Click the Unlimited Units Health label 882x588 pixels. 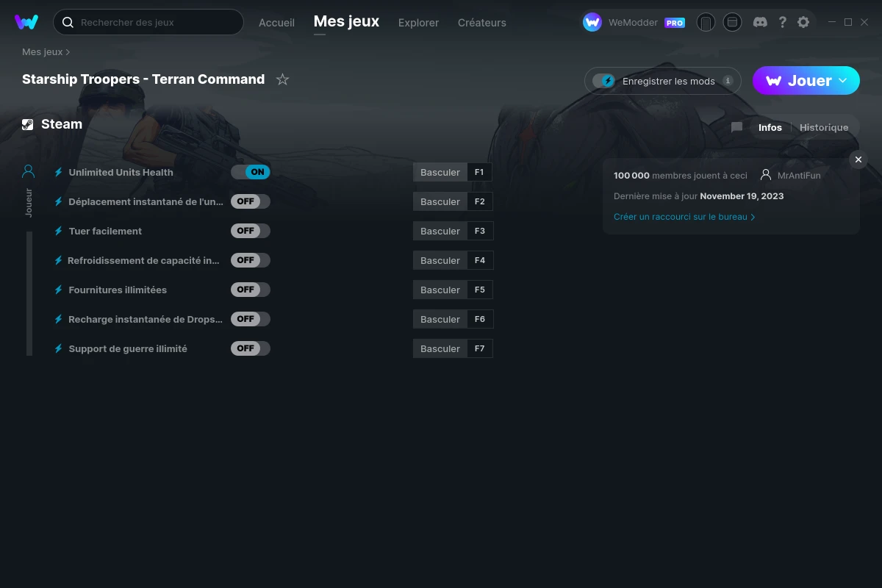coord(121,172)
